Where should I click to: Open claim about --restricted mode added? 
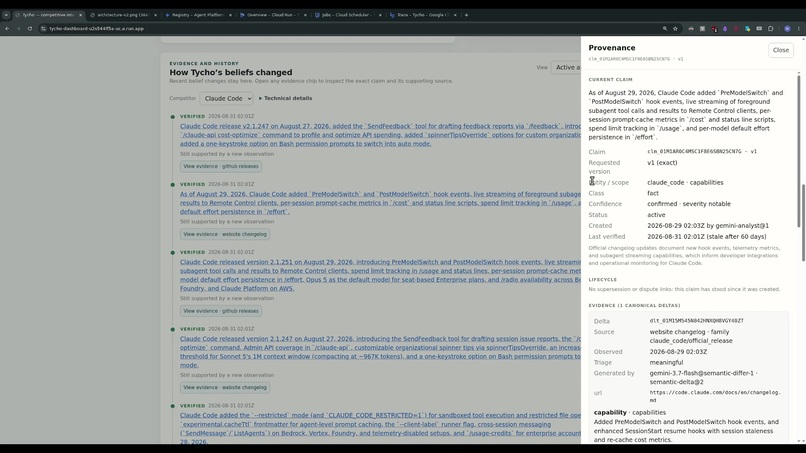click(x=380, y=428)
